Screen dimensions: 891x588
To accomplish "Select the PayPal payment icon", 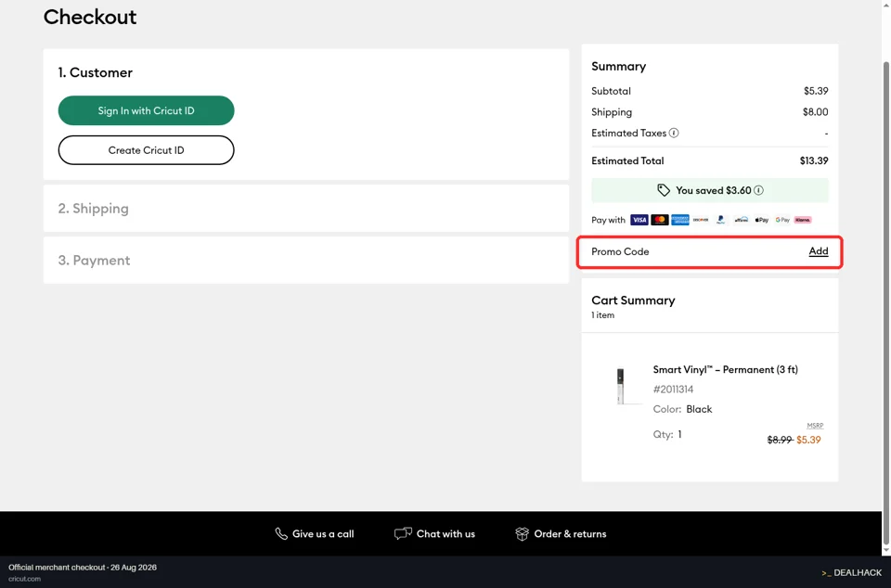I will coord(720,220).
